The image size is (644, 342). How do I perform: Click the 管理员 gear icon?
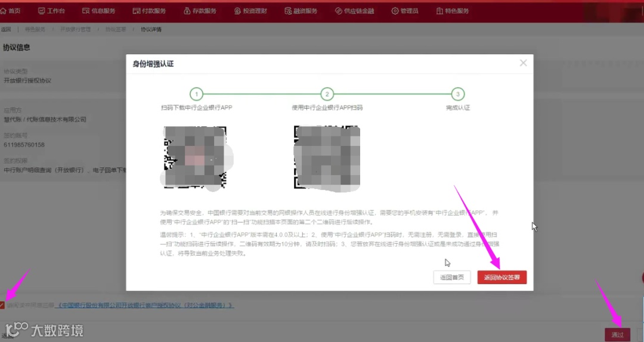[x=395, y=11]
